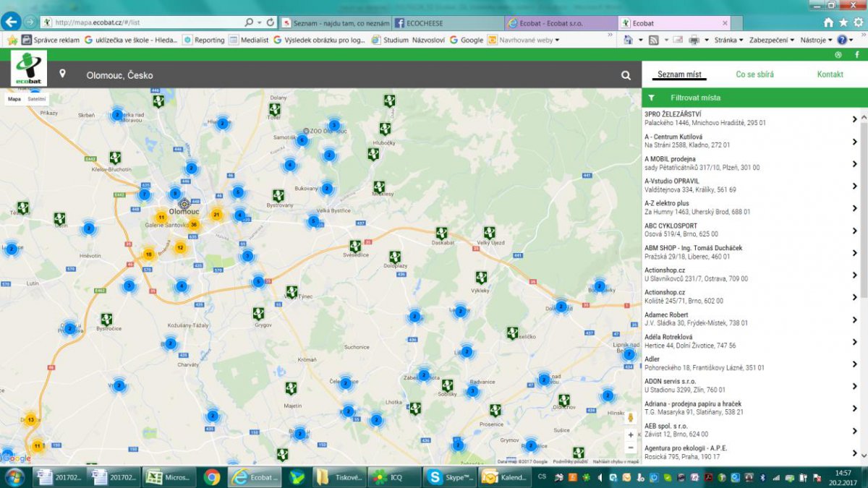Switch to the Seznam - najdu tam browser tab

pyautogui.click(x=336, y=23)
